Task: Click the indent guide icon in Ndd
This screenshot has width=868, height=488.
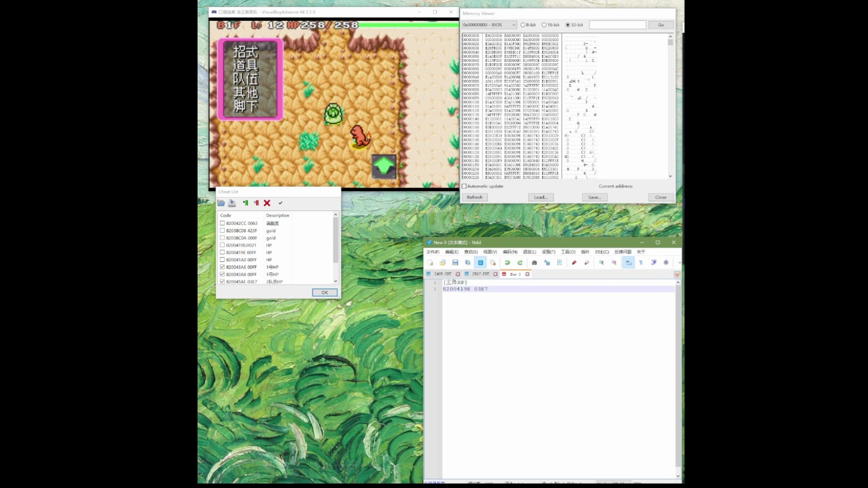Action: [654, 263]
